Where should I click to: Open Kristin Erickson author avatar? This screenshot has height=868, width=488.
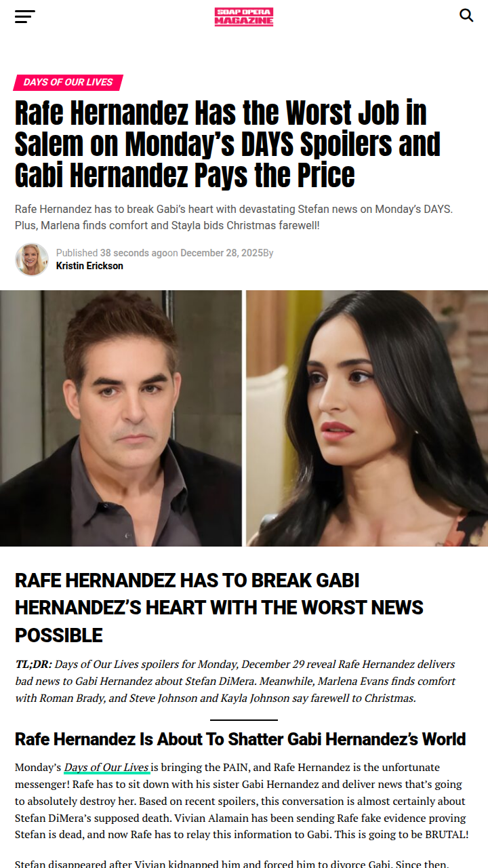pos(32,260)
